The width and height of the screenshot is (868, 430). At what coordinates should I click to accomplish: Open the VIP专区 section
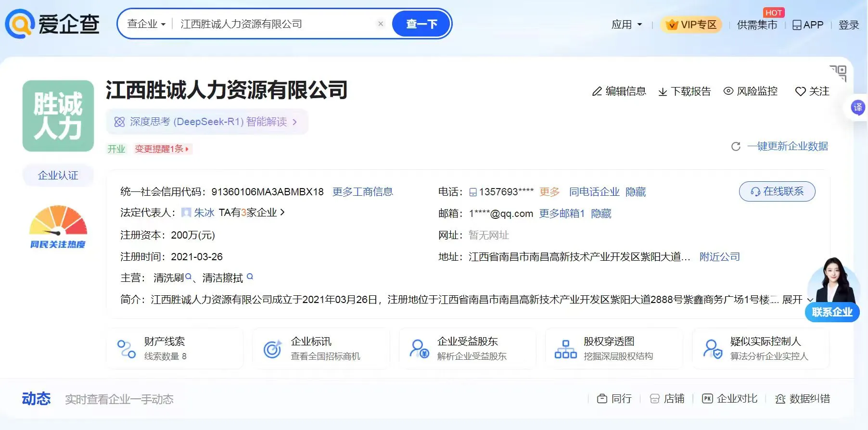point(691,25)
